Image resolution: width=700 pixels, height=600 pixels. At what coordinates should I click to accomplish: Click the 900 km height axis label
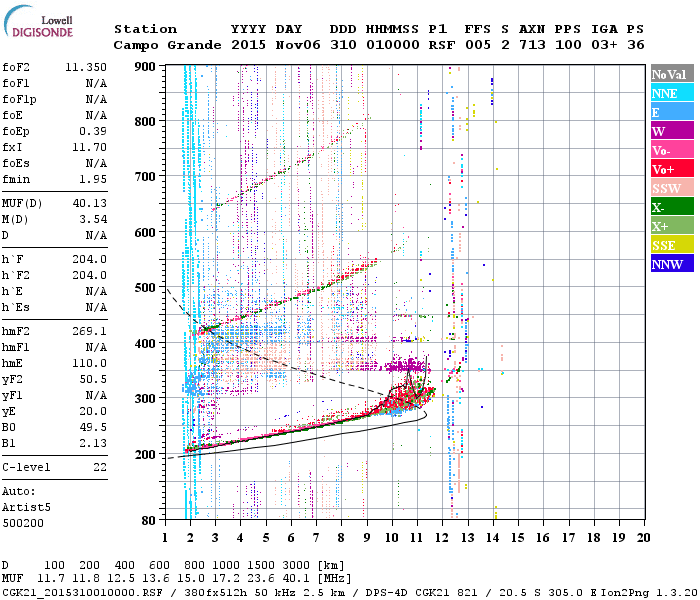point(145,67)
